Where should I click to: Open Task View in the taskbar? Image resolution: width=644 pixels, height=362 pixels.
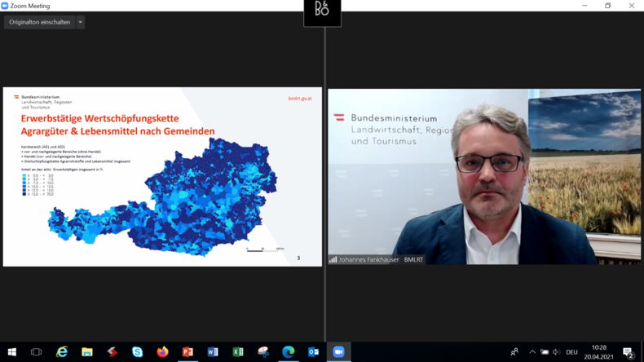[x=36, y=351]
